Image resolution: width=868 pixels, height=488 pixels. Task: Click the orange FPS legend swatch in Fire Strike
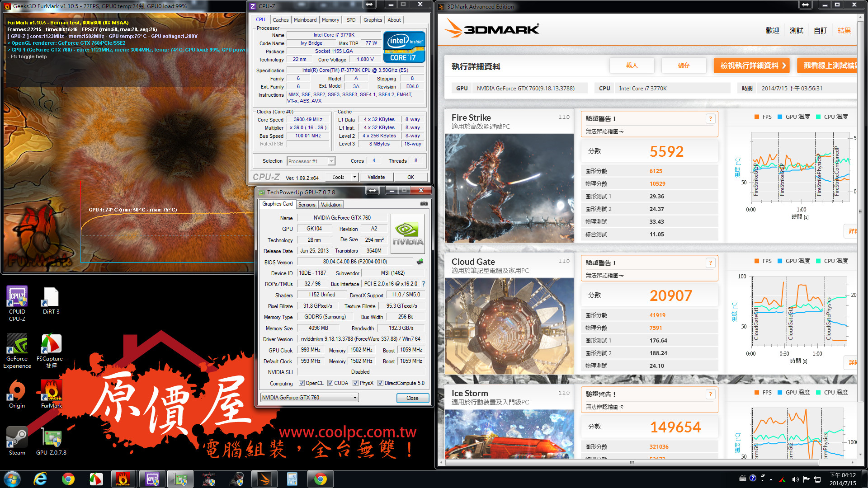pos(757,117)
